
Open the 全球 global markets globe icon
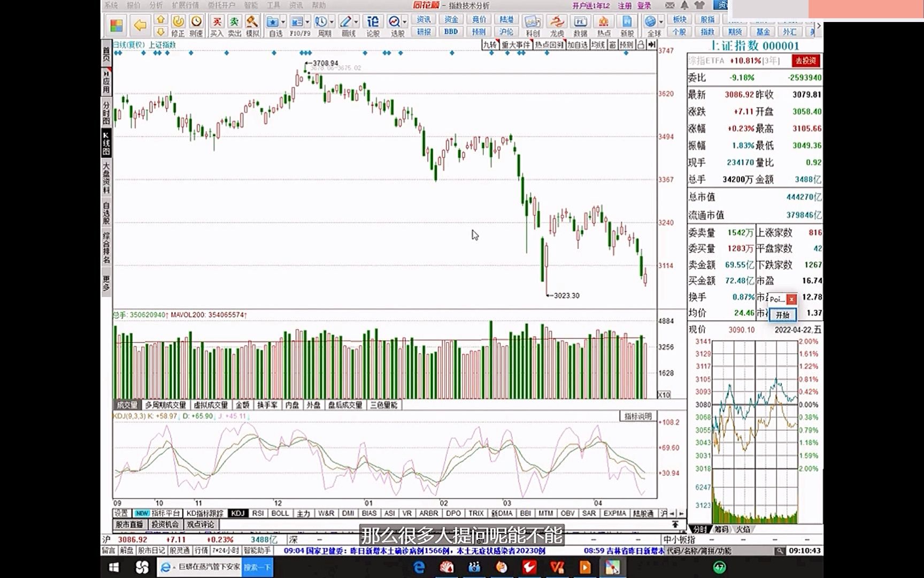[x=650, y=21]
